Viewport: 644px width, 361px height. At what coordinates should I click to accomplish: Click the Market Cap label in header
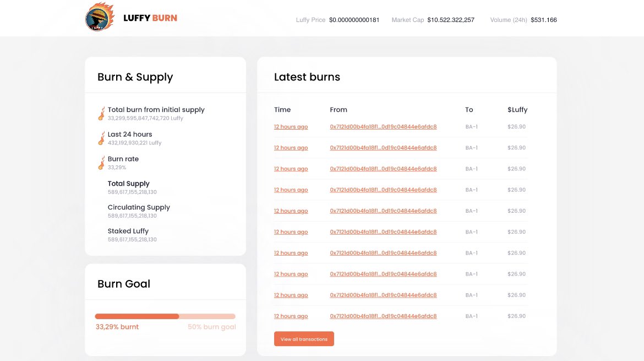coord(407,20)
